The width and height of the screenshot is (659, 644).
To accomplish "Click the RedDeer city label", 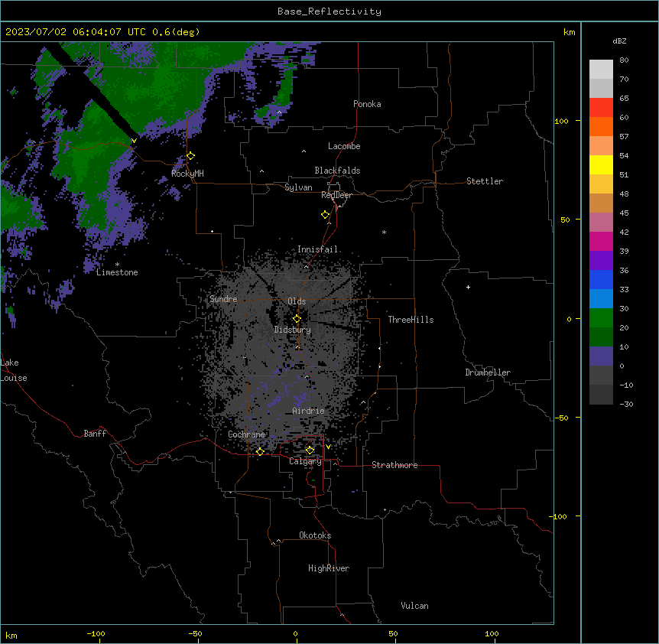I will pyautogui.click(x=336, y=195).
